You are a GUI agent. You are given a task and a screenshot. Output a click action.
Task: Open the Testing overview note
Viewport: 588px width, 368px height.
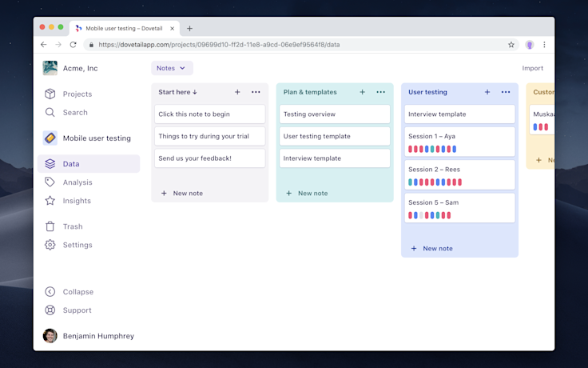pos(335,114)
